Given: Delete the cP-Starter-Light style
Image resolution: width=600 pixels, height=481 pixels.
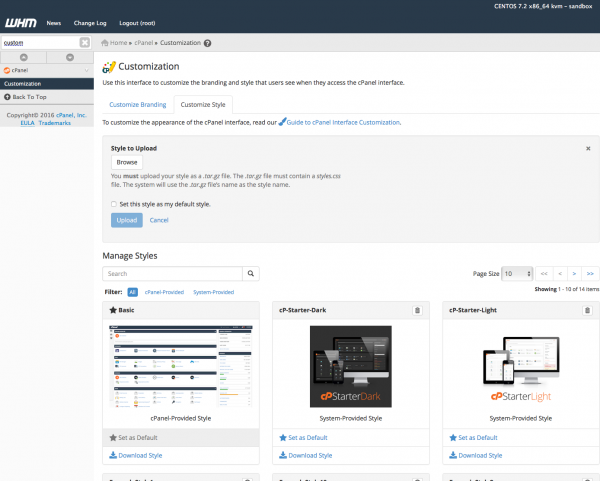Looking at the screenshot, I should 587,310.
